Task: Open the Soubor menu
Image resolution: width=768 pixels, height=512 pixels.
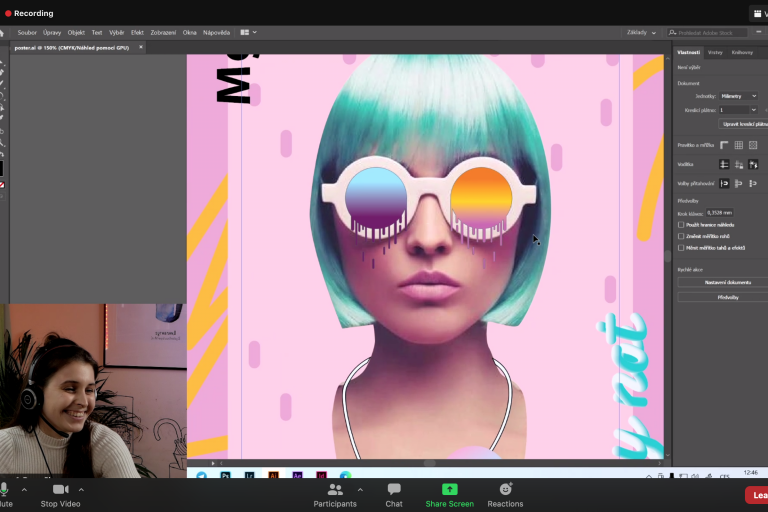Action: coord(27,32)
